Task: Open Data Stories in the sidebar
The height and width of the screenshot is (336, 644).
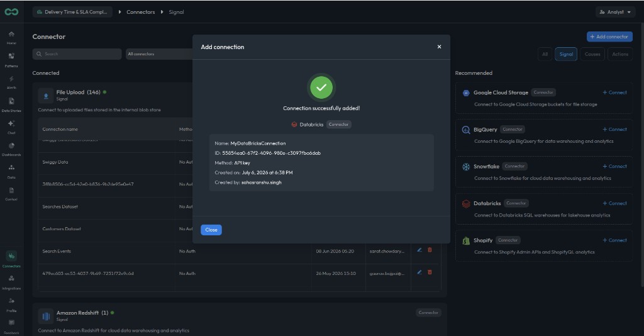Action: click(11, 104)
